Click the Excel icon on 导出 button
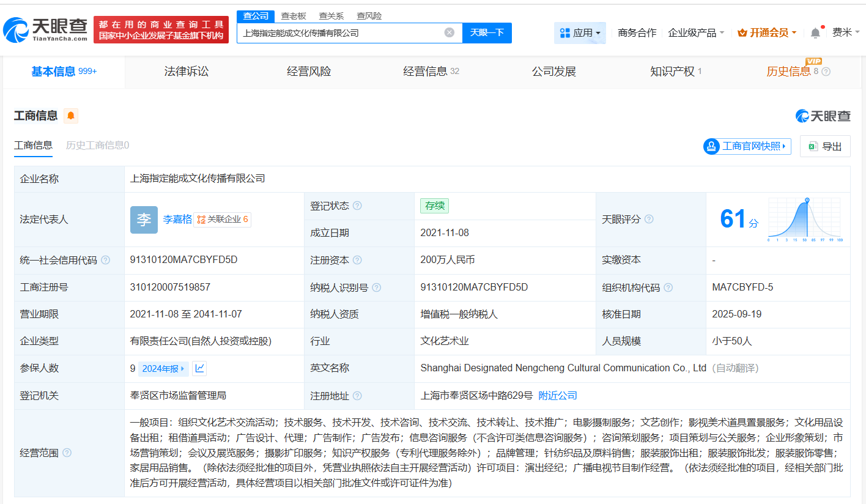This screenshot has height=504, width=866. 813,146
